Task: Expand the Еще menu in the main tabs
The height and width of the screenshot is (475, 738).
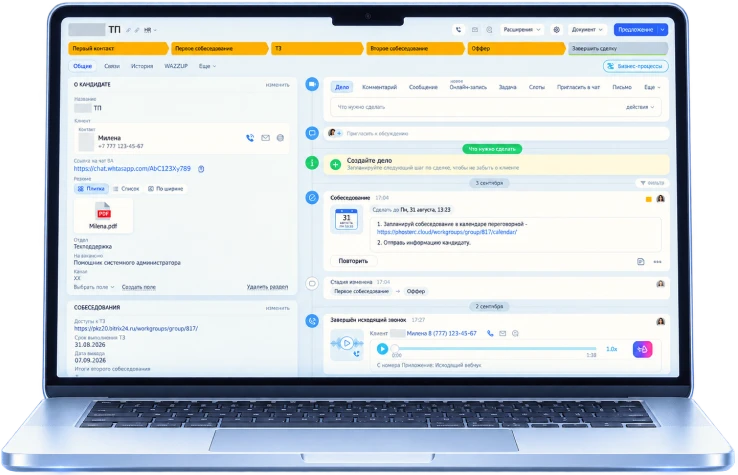Action: pyautogui.click(x=207, y=66)
